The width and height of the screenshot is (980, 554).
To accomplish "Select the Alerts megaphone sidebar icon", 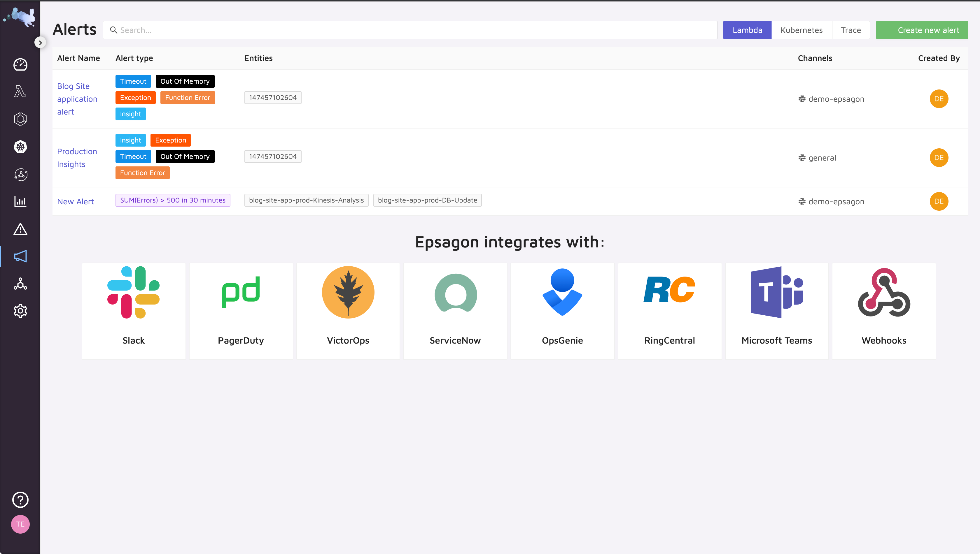I will pos(20,256).
